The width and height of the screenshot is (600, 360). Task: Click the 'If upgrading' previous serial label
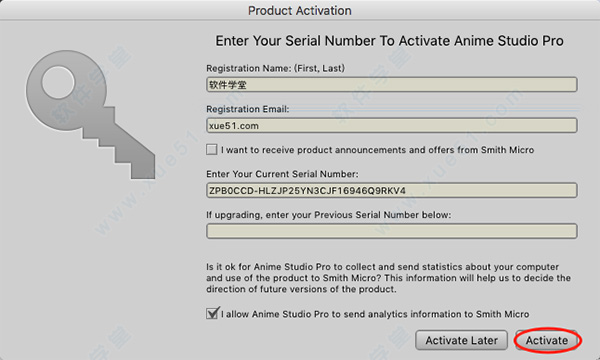coord(329,215)
